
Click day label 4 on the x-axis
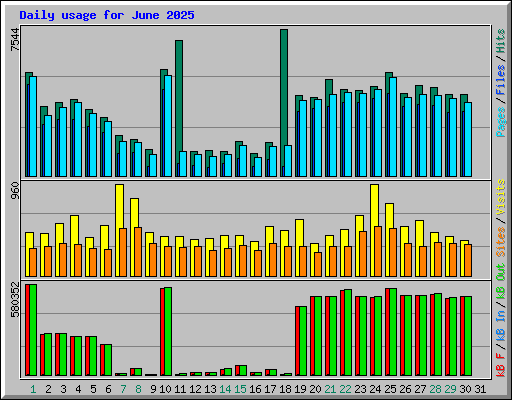78,389
